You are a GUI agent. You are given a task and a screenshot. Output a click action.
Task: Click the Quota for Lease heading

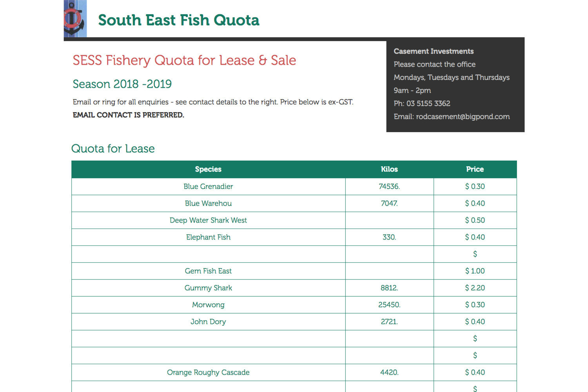(113, 149)
